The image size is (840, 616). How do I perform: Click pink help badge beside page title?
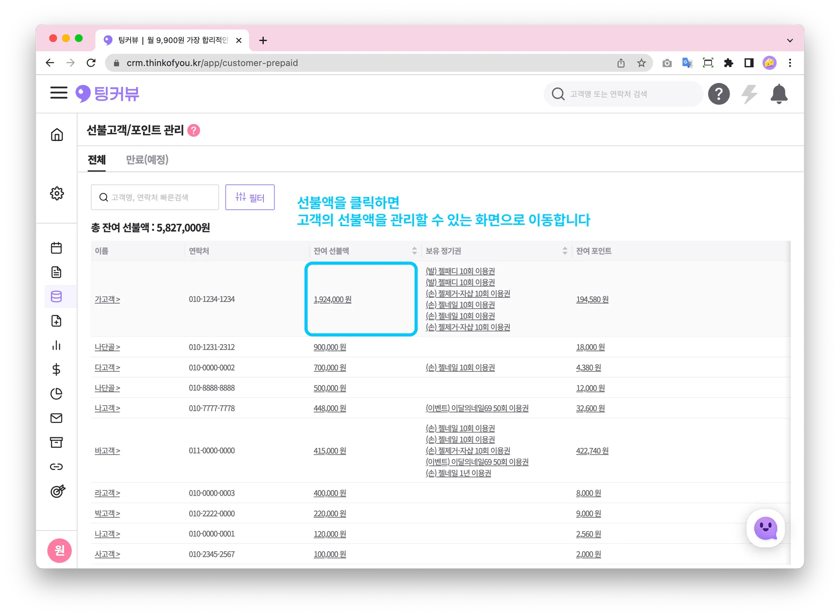pos(194,130)
